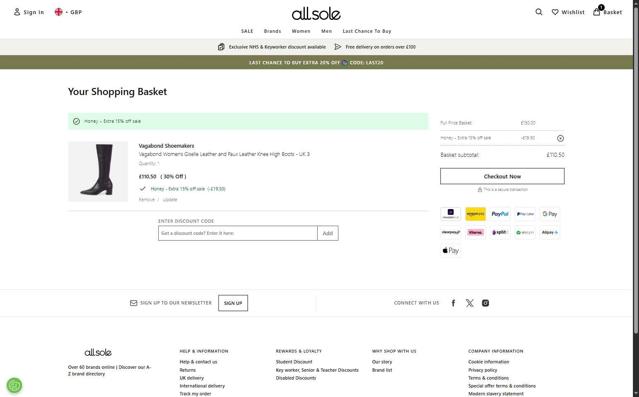Open the UK flag currency selector

coord(68,12)
